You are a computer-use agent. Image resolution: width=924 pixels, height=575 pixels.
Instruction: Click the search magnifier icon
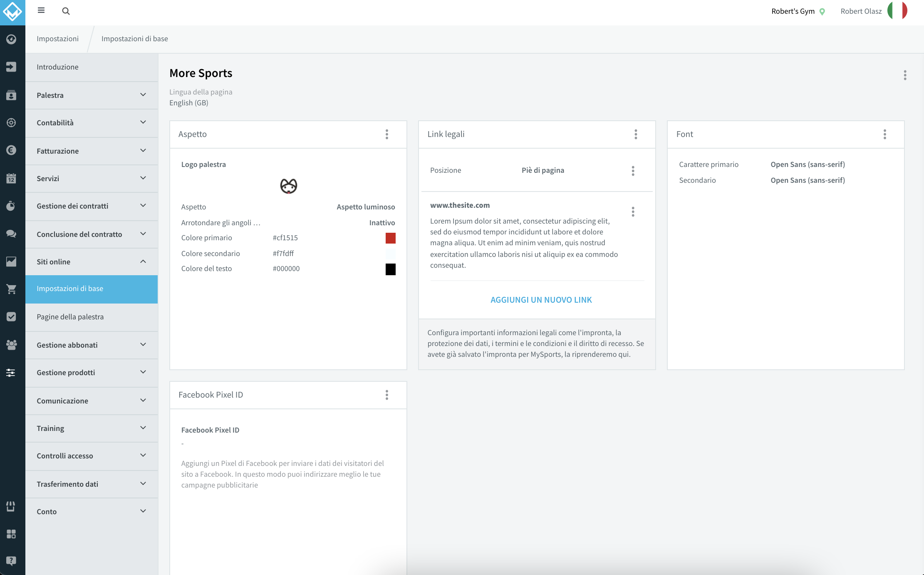click(x=66, y=11)
